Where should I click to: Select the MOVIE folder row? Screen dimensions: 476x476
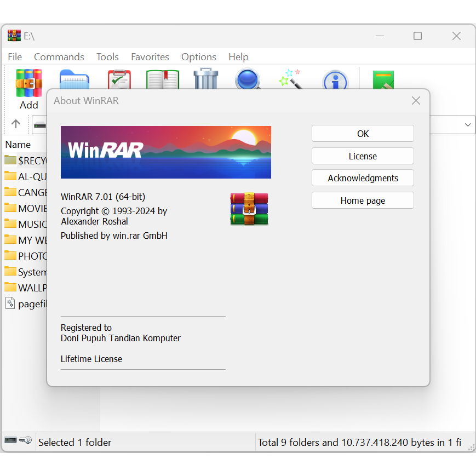click(x=26, y=208)
